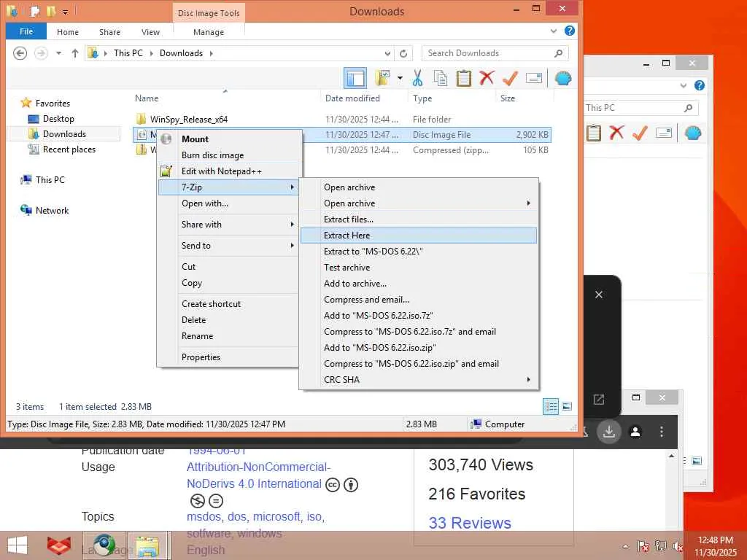The height and width of the screenshot is (560, 747).
Task: Switch to large icons view in status bar
Action: tap(567, 407)
